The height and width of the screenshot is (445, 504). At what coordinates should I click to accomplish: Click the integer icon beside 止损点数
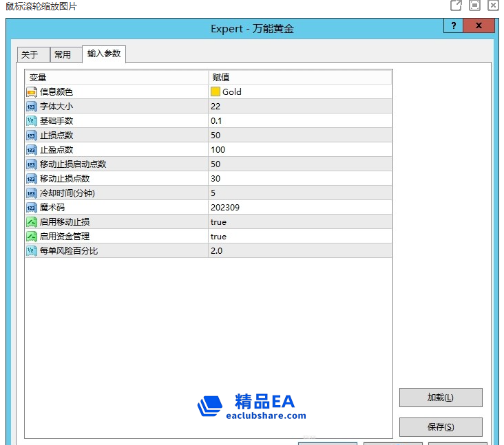[x=32, y=135]
